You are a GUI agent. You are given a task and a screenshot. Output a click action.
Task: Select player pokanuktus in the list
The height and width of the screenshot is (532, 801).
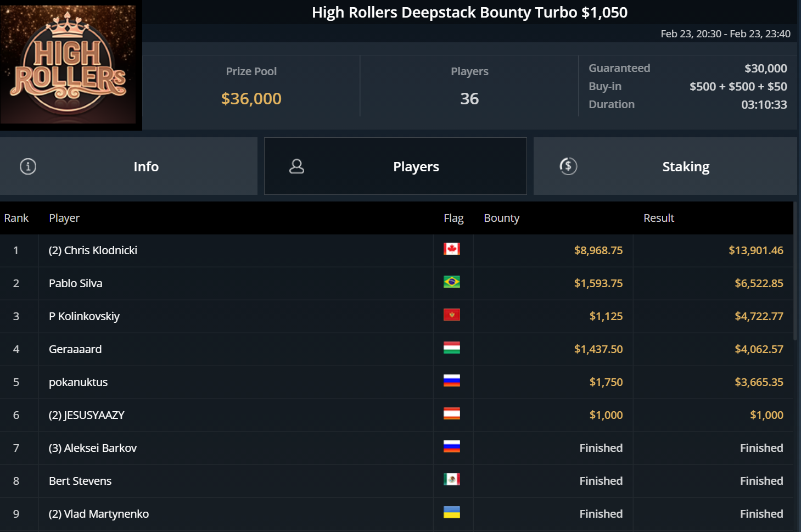coord(78,382)
